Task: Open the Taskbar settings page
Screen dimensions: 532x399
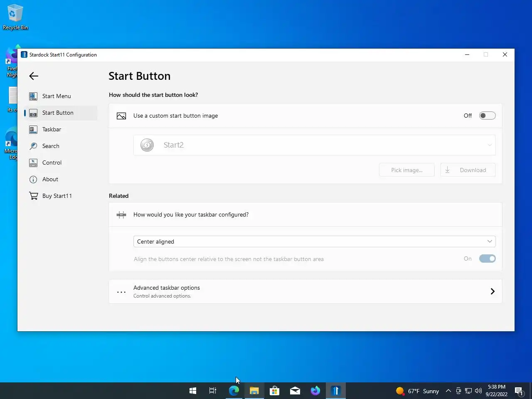Action: point(61,129)
